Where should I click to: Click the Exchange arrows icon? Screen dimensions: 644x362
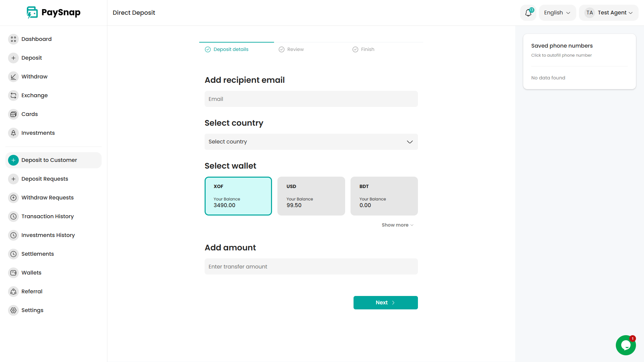click(13, 96)
